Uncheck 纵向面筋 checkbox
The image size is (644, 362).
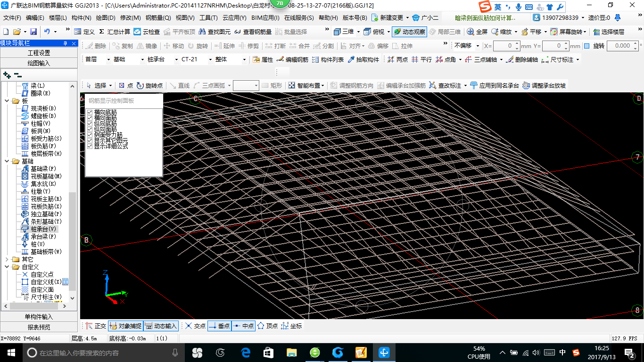[x=90, y=130]
